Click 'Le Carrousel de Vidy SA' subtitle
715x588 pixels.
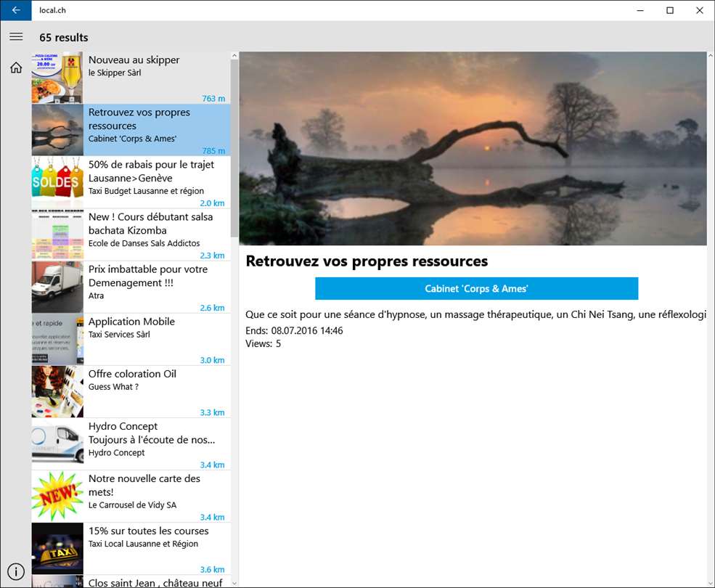pos(132,505)
